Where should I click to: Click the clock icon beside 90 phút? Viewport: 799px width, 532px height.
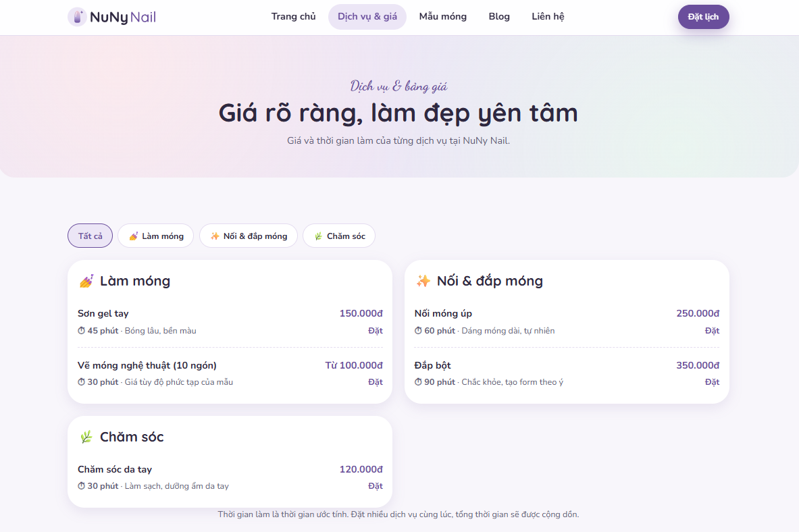click(x=418, y=382)
